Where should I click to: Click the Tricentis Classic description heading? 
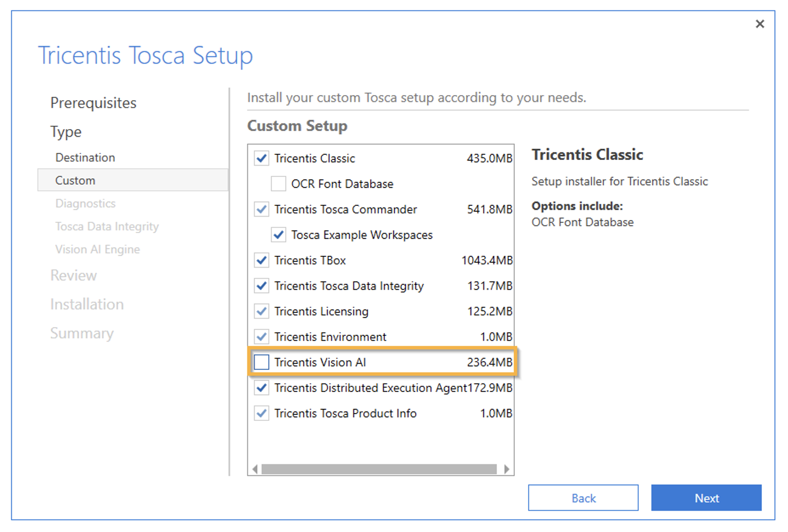click(x=587, y=155)
